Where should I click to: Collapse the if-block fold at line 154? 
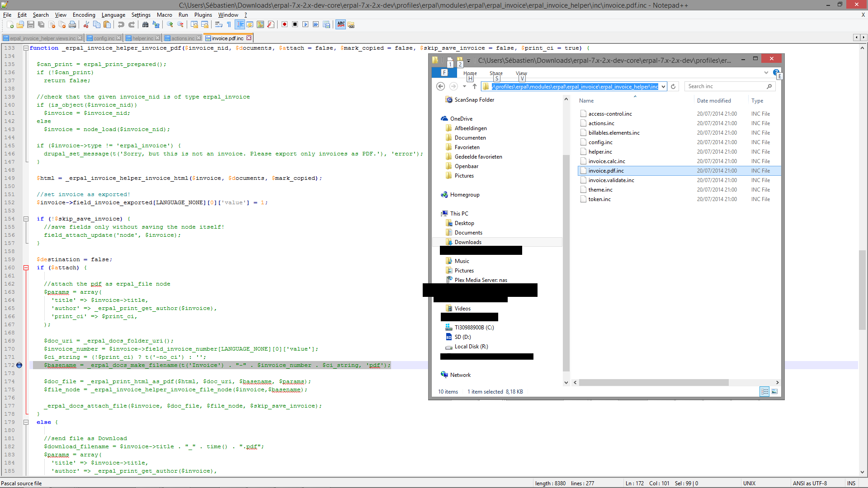(26, 219)
